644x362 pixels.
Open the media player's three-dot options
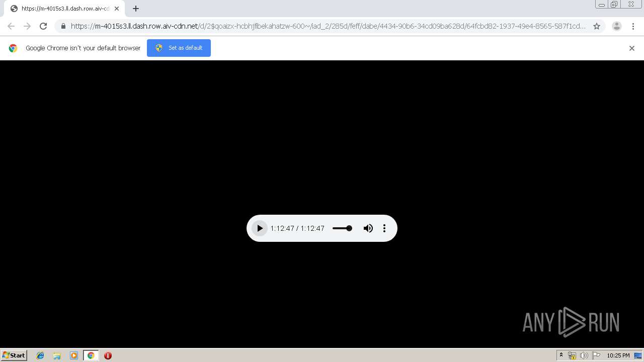tap(384, 228)
